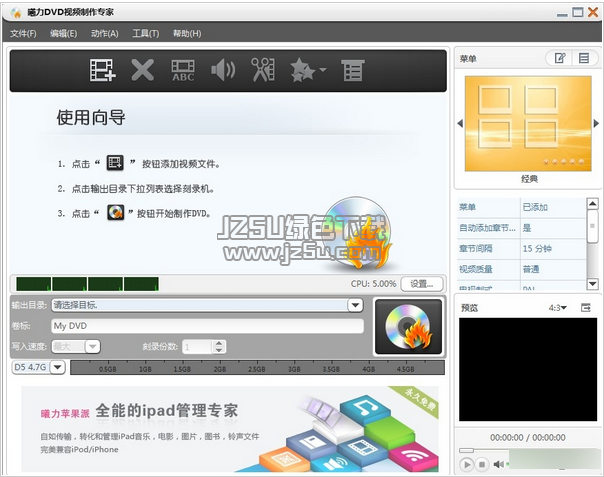Click the 设置... button
This screenshot has width=604, height=477.
click(421, 284)
